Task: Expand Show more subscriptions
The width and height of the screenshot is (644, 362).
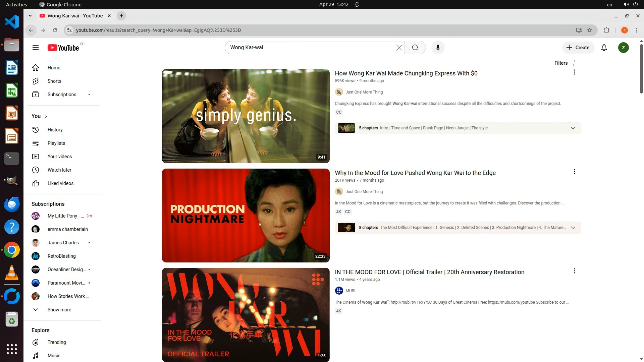Action: [x=59, y=310]
